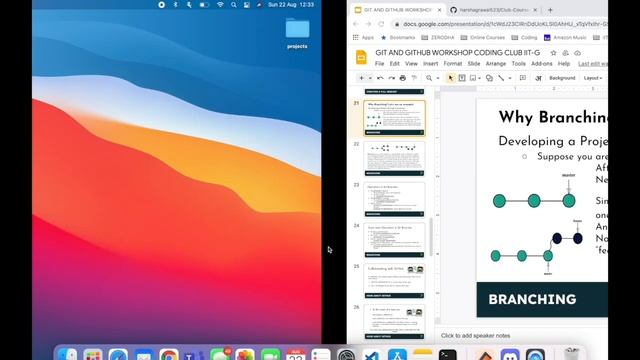Select the Text box tool
The image size is (640, 360).
[x=462, y=78]
